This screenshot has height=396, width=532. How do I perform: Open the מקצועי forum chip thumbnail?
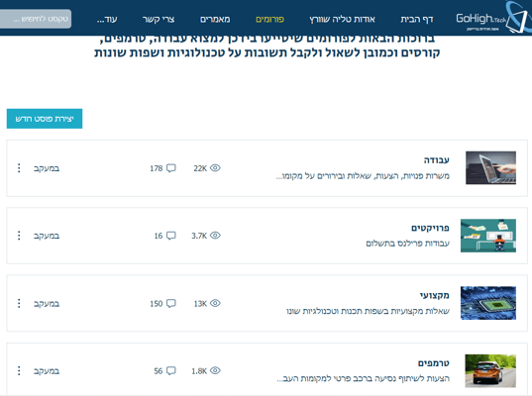[x=488, y=303]
